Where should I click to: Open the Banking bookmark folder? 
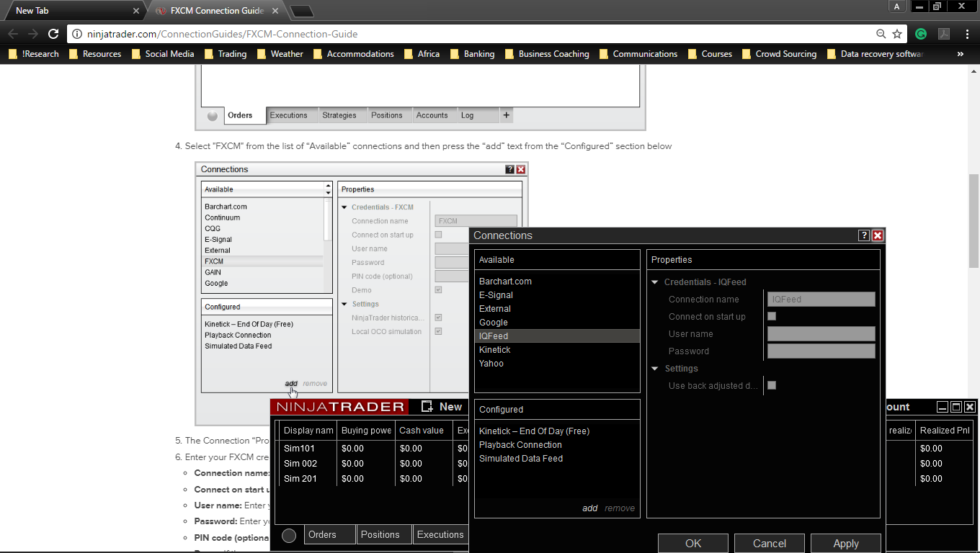(473, 54)
